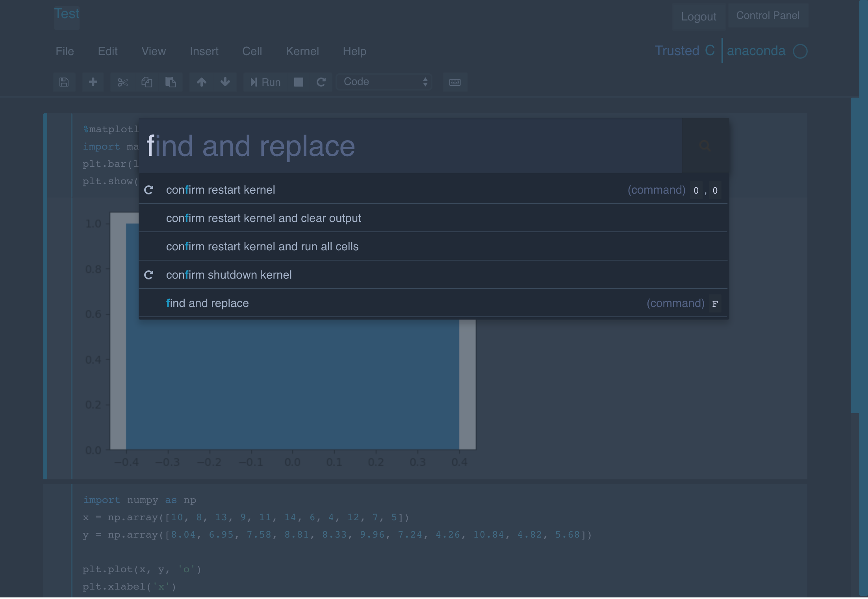
Task: Open the Code cell type dropdown
Action: (x=384, y=82)
